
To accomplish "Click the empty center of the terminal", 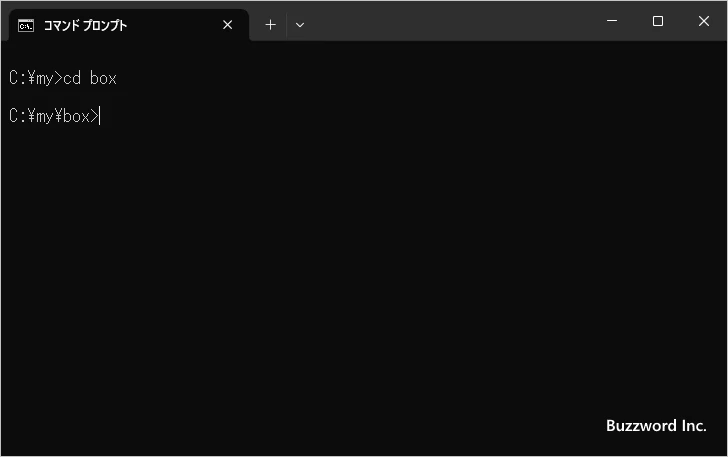I will pos(364,260).
